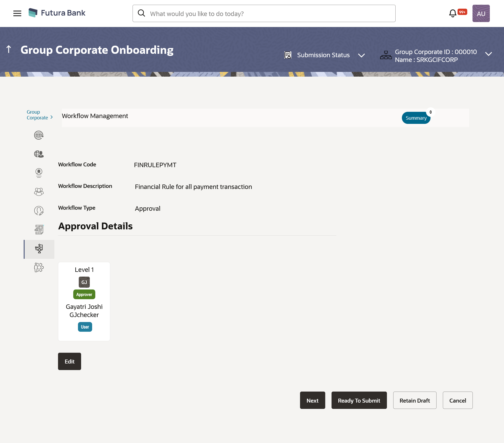Expand the Group Corporate ID details chevron
This screenshot has height=443, width=504.
click(x=489, y=54)
